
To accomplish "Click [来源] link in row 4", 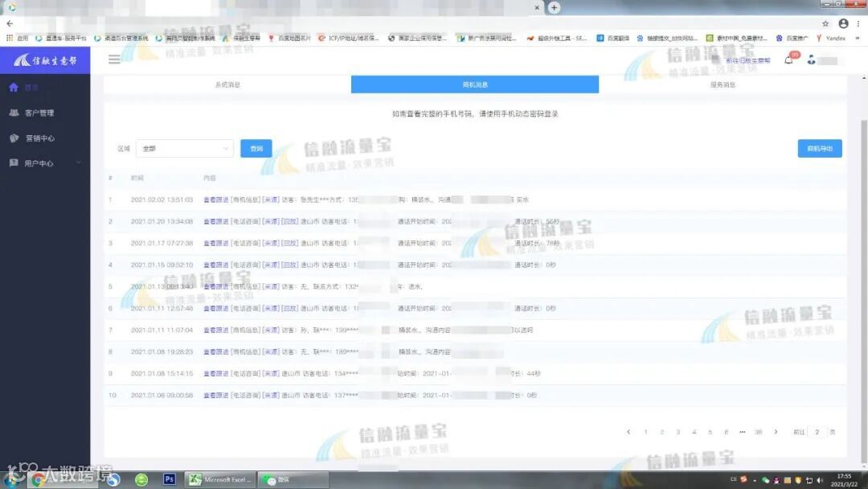I will [271, 265].
